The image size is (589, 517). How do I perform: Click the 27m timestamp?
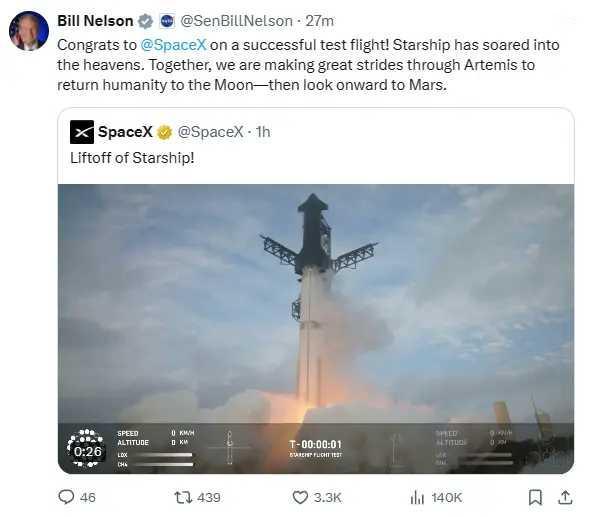click(319, 21)
